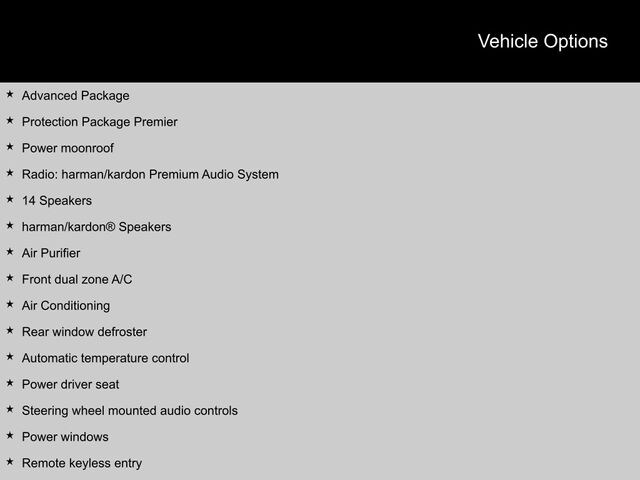Select the Protection Package Premier text
The image size is (640, 480).
(x=99, y=122)
